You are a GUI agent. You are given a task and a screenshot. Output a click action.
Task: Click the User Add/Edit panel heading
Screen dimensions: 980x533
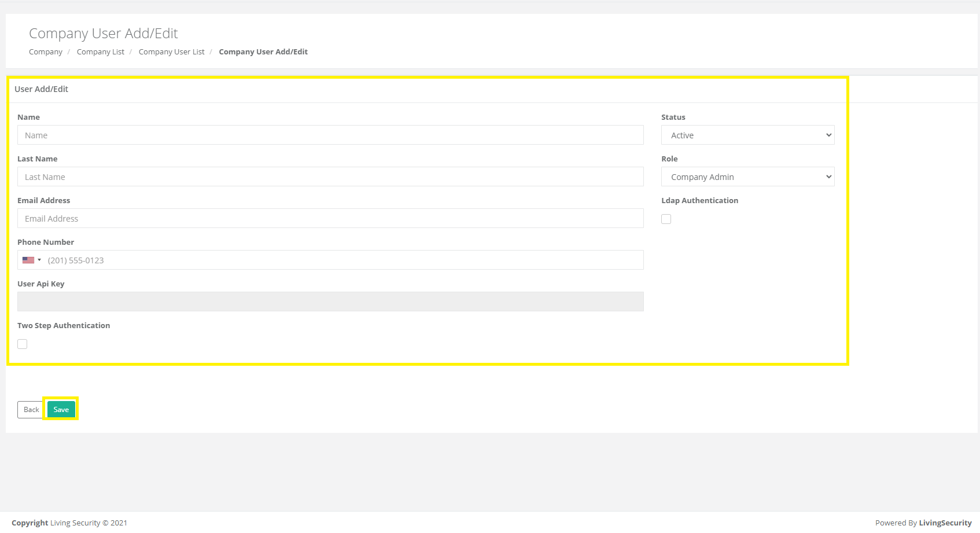tap(42, 89)
